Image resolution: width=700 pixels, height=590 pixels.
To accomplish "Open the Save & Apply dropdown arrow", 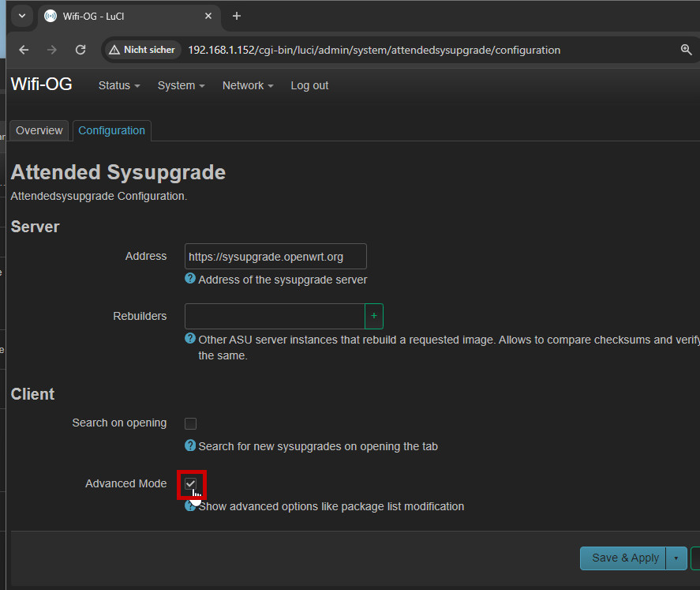I will 676,558.
